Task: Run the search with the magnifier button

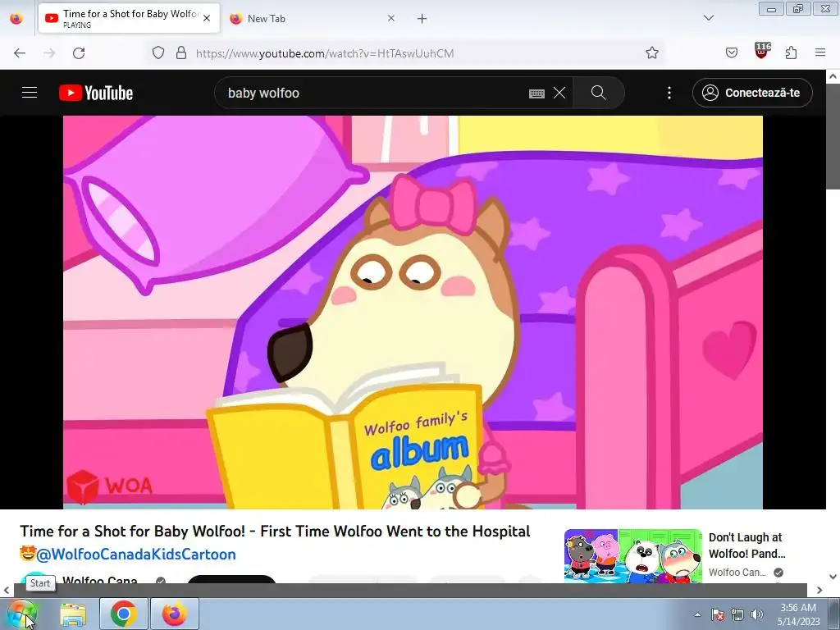Action: pos(598,93)
